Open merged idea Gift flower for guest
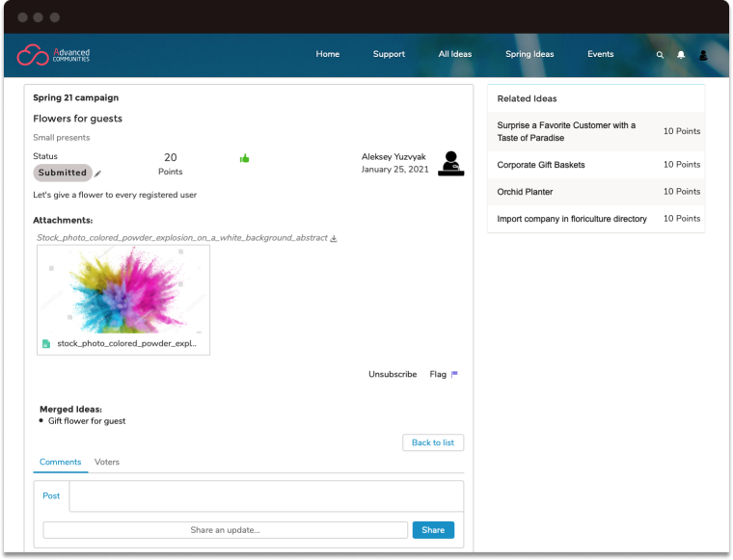The image size is (733, 560). 87,421
